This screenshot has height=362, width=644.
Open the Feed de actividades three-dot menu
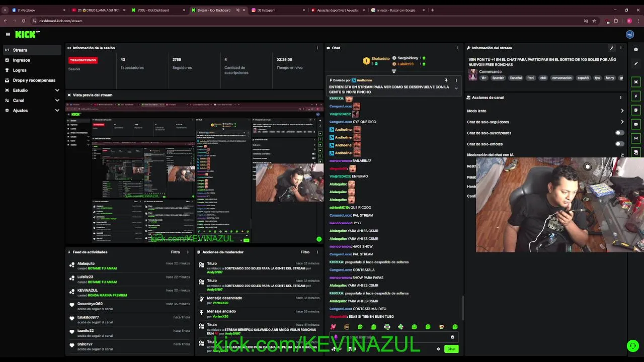click(x=188, y=252)
